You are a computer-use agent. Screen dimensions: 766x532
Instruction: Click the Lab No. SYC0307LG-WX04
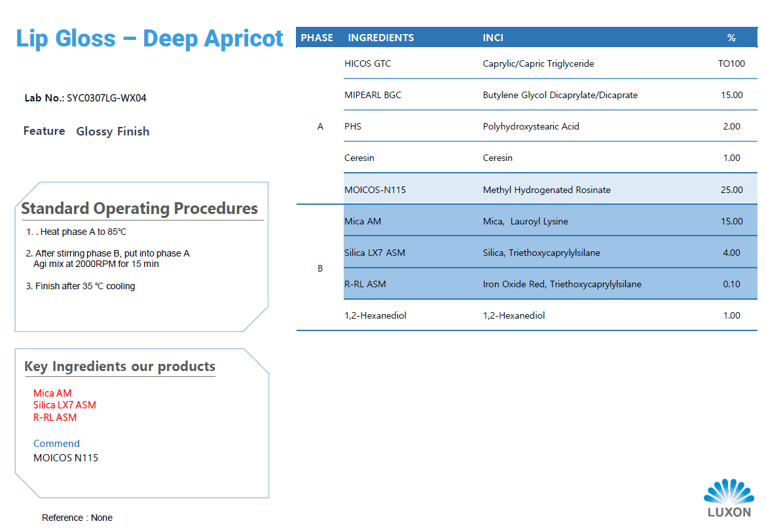(x=86, y=98)
